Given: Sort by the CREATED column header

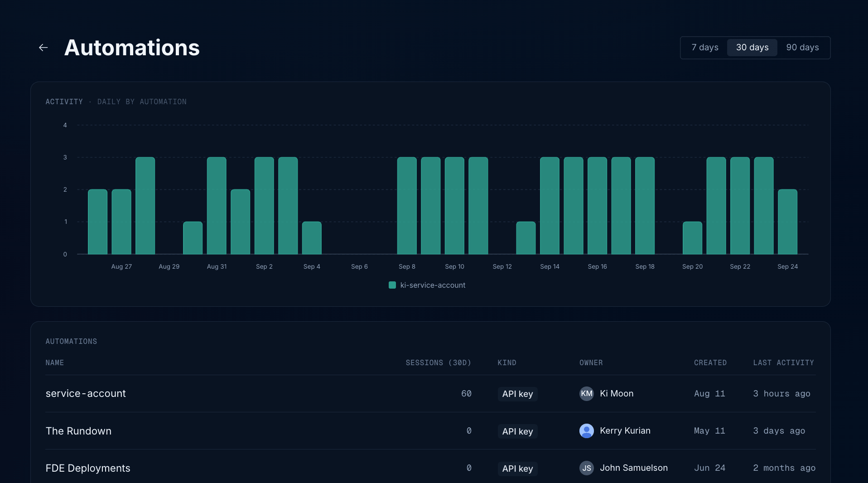Looking at the screenshot, I should click(x=710, y=363).
